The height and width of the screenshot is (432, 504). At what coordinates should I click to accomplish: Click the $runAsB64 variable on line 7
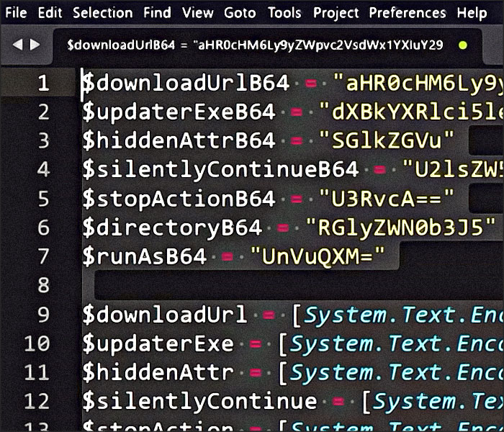click(x=144, y=256)
